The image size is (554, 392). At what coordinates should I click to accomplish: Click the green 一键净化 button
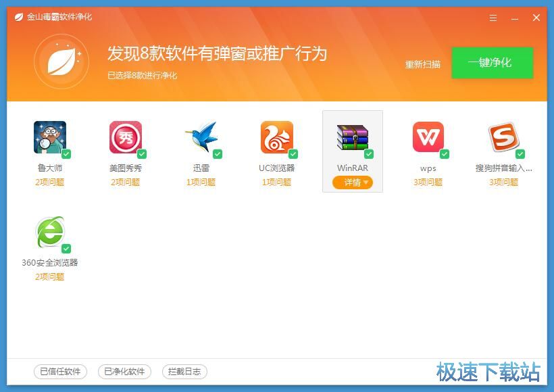click(x=492, y=63)
